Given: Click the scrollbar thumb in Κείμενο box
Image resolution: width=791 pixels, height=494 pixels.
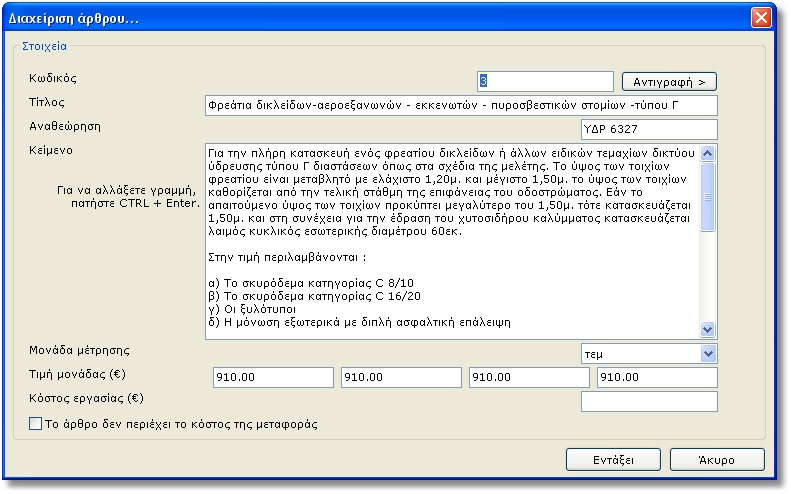Looking at the screenshot, I should click(708, 195).
